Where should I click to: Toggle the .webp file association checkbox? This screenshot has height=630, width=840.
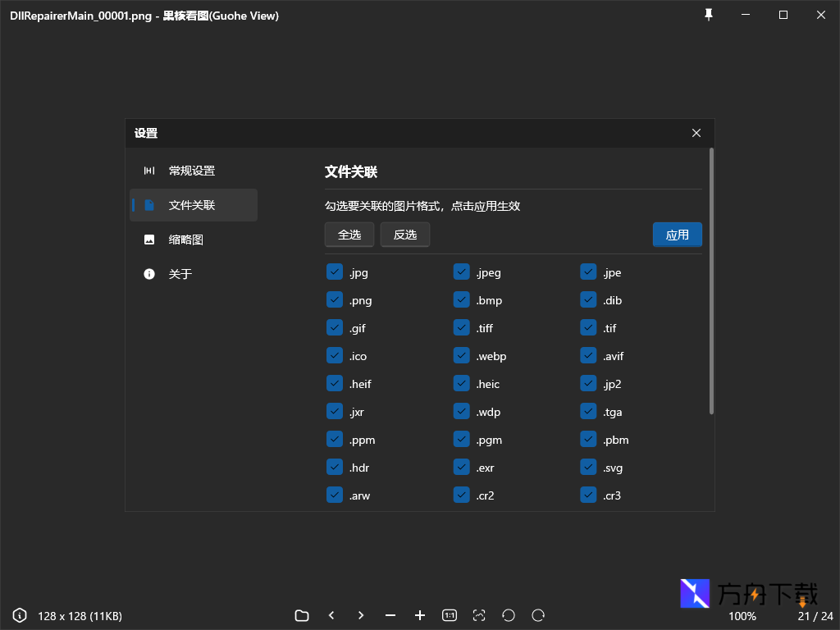462,356
